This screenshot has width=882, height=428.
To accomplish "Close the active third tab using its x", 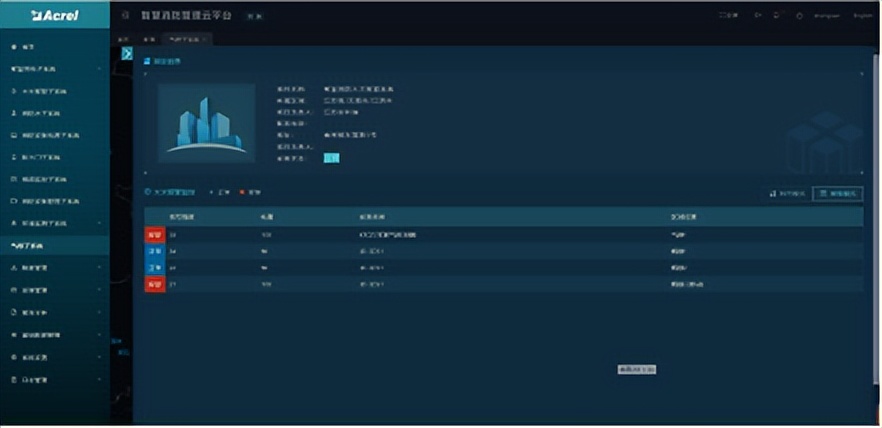I will coord(205,39).
